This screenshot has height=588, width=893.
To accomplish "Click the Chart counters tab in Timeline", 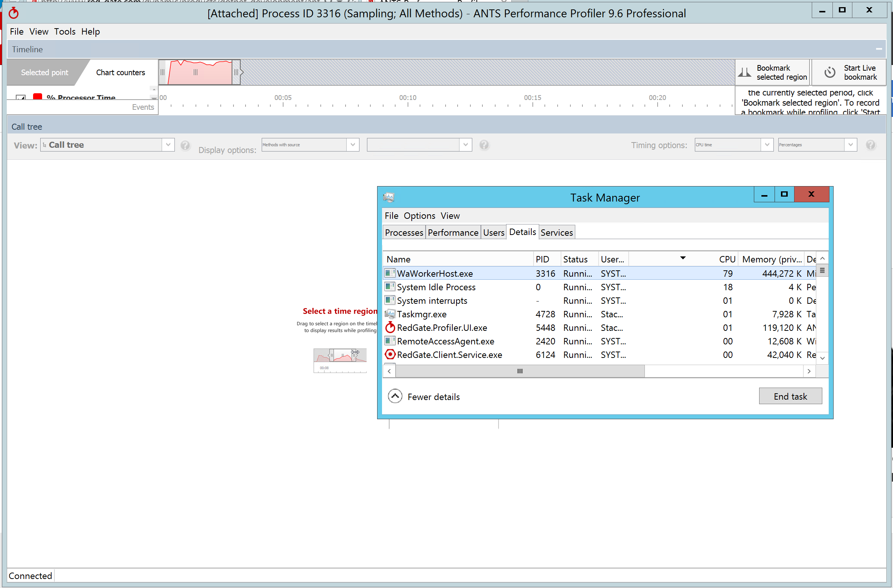I will 120,72.
